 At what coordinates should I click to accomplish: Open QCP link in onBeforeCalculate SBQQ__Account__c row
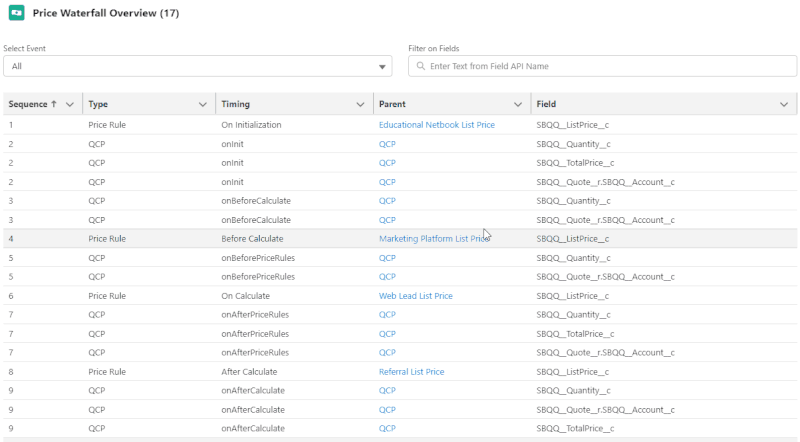(x=387, y=220)
